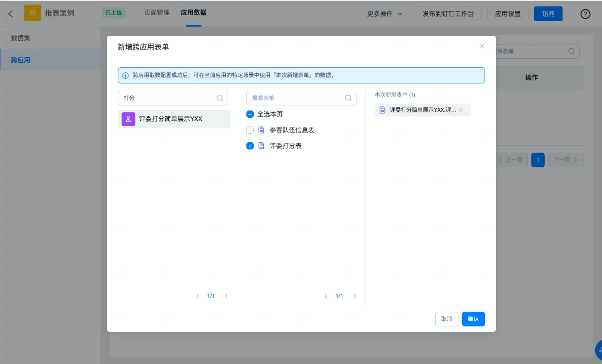Remove the selected 评委打分简单展示YXX form tag
The width and height of the screenshot is (602, 364).
(461, 110)
